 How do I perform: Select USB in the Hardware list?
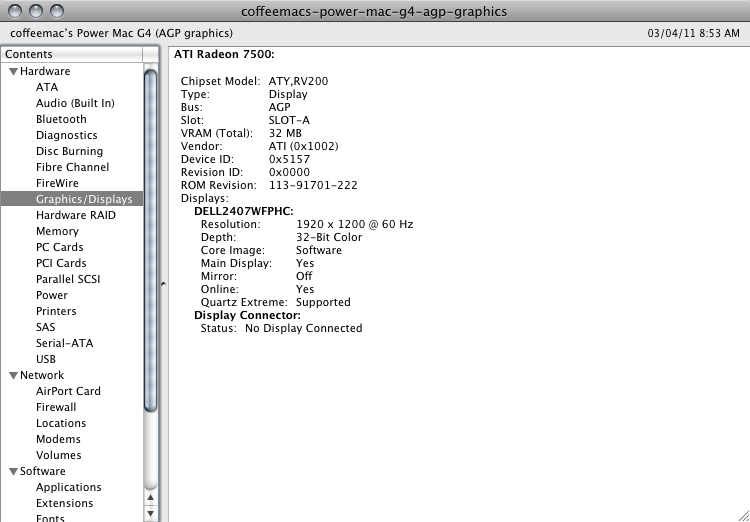pos(45,359)
